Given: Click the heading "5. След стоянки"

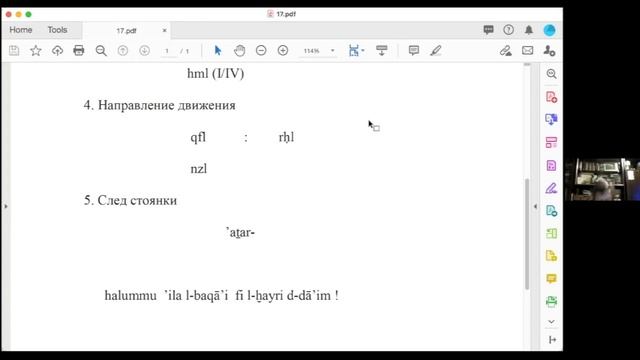Looking at the screenshot, I should click(130, 200).
